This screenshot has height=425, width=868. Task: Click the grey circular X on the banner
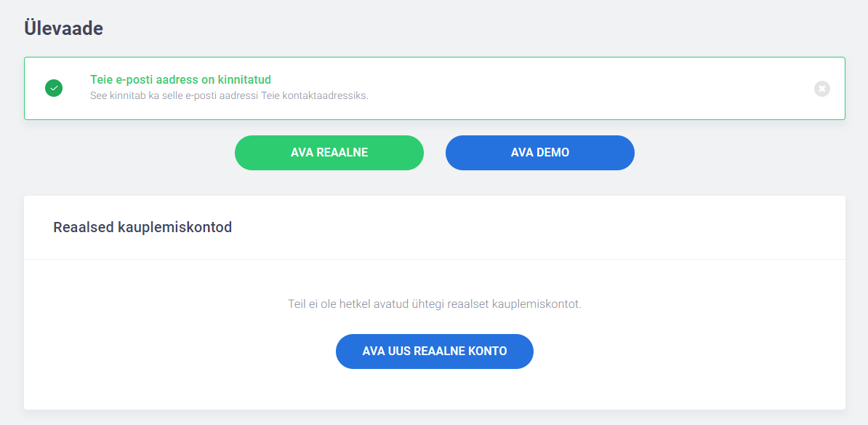[x=822, y=89]
